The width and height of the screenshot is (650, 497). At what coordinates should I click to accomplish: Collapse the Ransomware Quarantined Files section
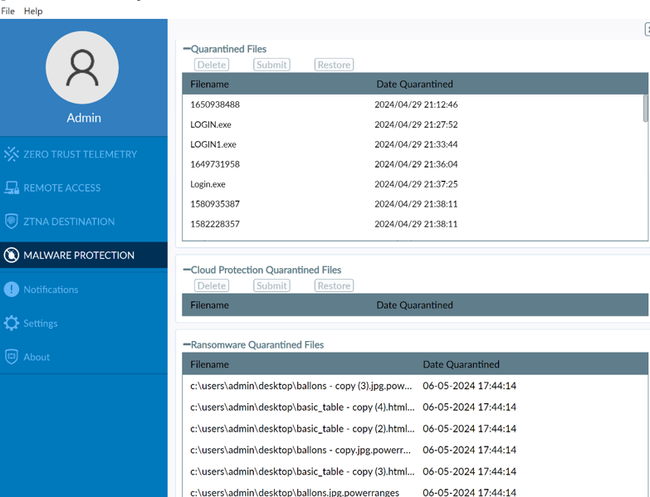[x=186, y=345]
